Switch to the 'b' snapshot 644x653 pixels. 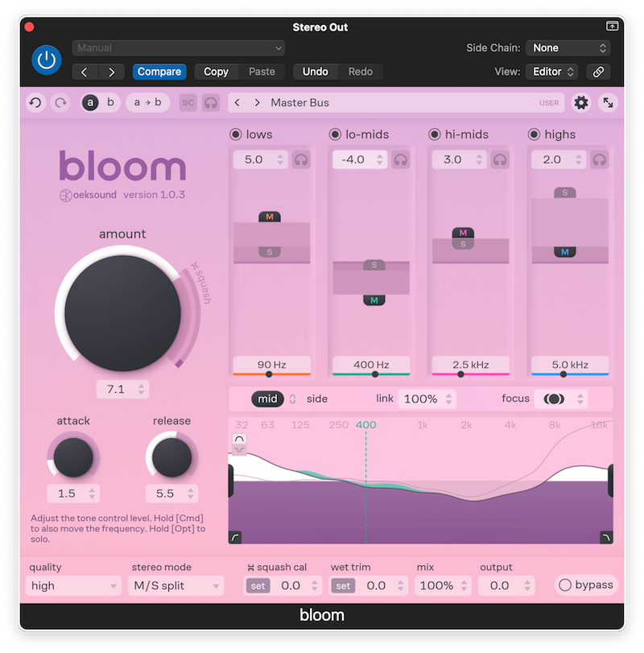109,102
